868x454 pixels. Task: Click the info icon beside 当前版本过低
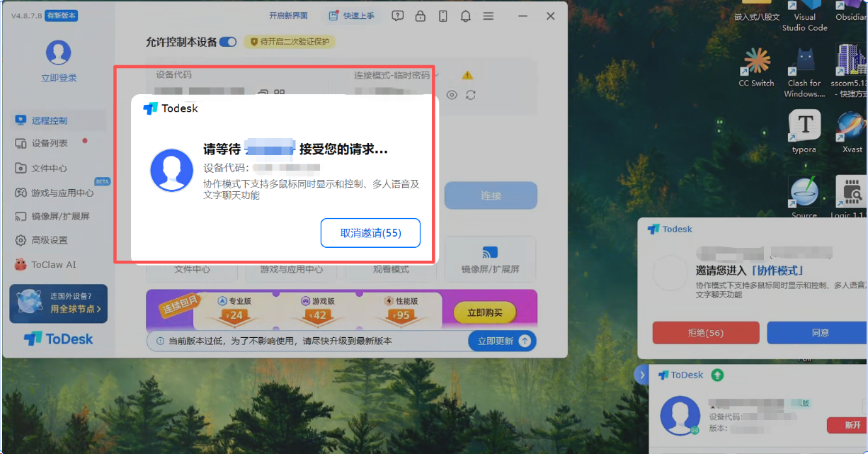click(x=159, y=341)
